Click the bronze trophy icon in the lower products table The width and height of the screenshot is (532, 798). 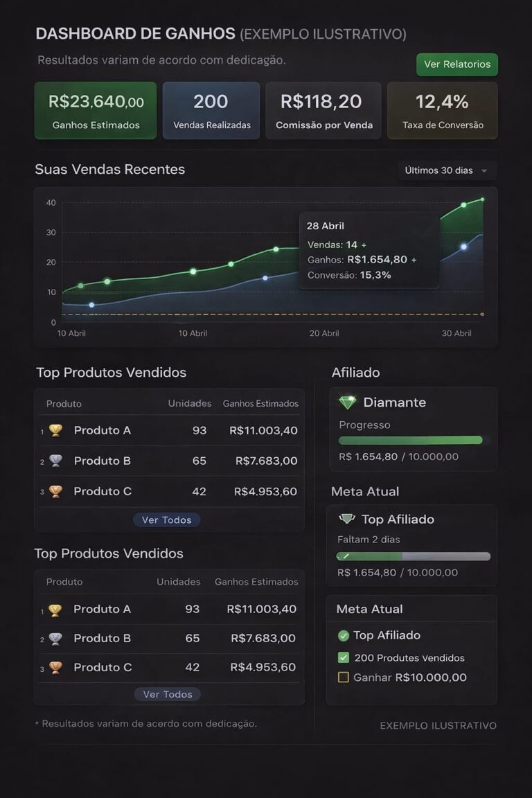pos(55,668)
